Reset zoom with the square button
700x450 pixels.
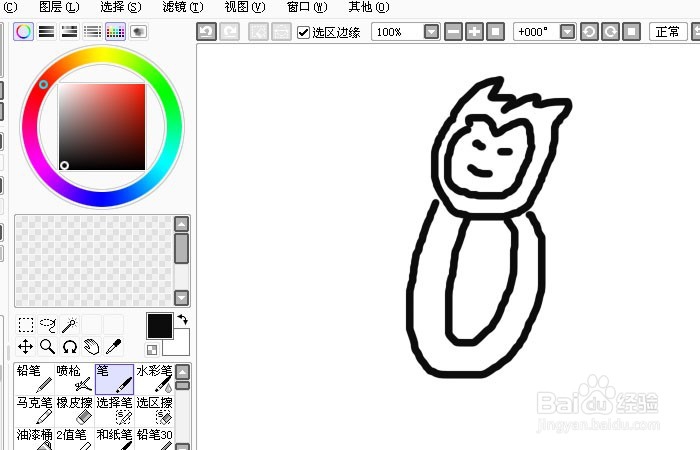pyautogui.click(x=495, y=32)
